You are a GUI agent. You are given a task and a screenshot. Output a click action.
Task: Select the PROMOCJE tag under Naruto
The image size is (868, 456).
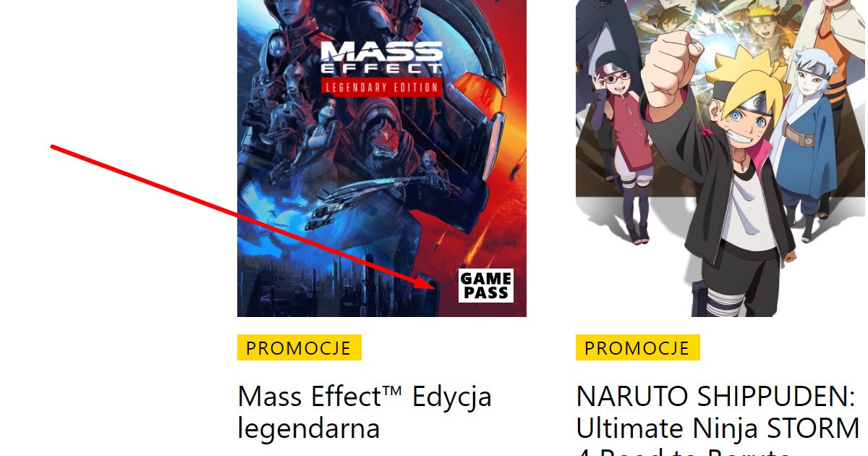[x=637, y=347]
